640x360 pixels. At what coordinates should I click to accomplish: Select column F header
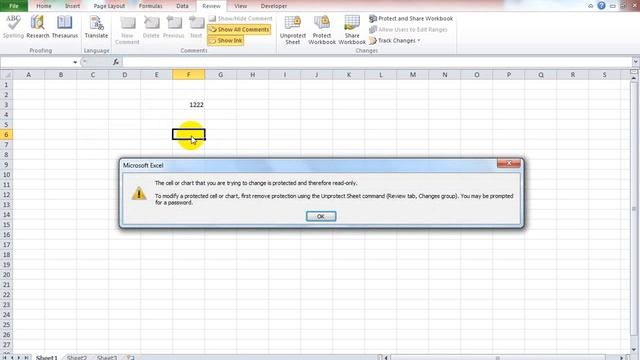pyautogui.click(x=189, y=75)
